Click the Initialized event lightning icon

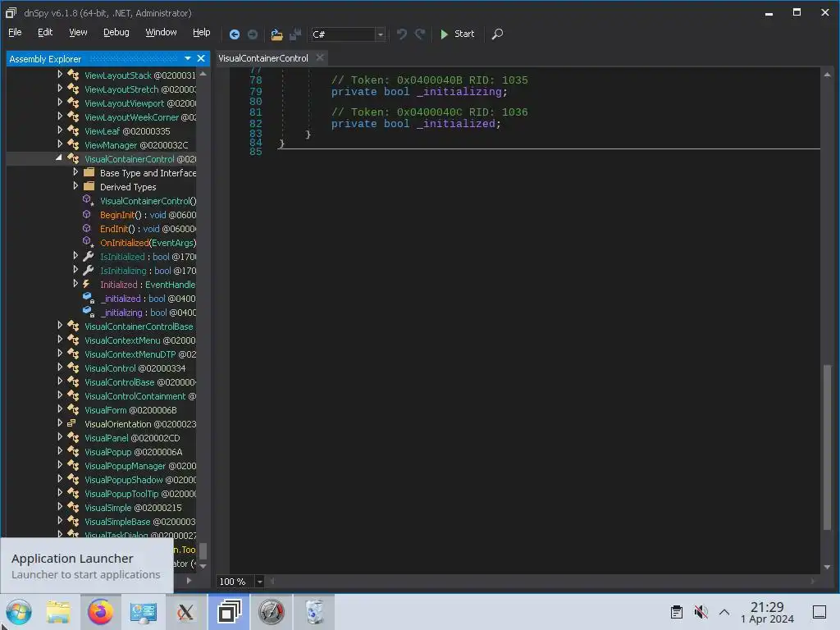tap(87, 284)
